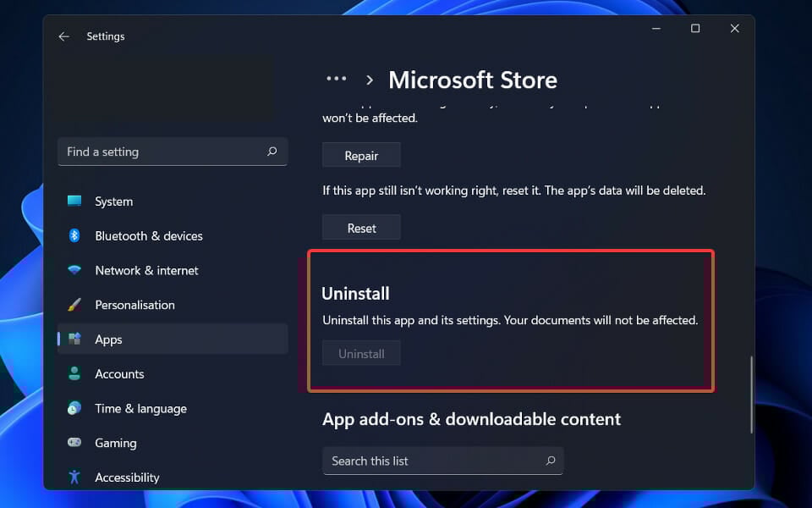Click the Time & language globe icon
812x508 pixels.
coord(74,408)
